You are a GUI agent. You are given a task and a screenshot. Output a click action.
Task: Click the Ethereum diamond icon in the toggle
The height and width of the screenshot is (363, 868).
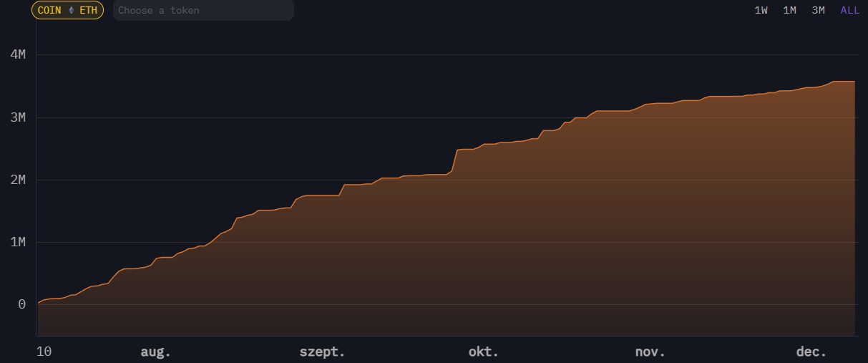[71, 10]
